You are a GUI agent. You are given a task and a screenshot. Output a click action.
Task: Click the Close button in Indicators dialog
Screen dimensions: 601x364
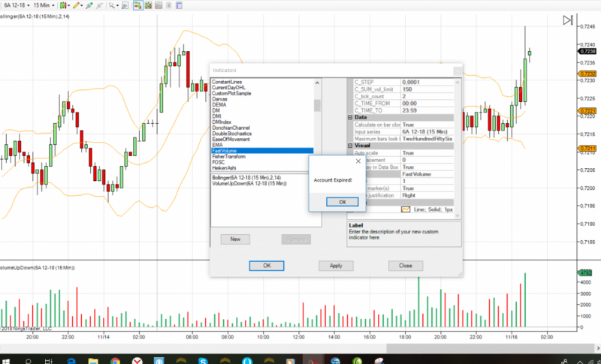click(x=406, y=266)
